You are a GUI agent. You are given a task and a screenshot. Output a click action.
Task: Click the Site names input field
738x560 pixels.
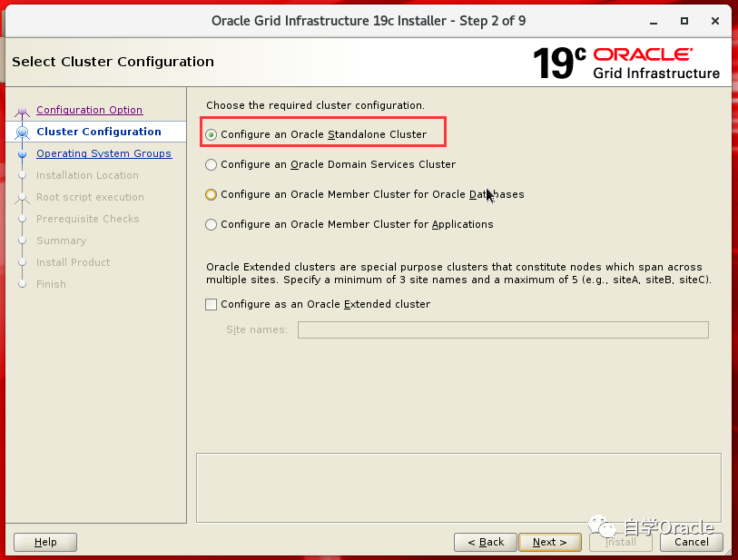pos(503,329)
